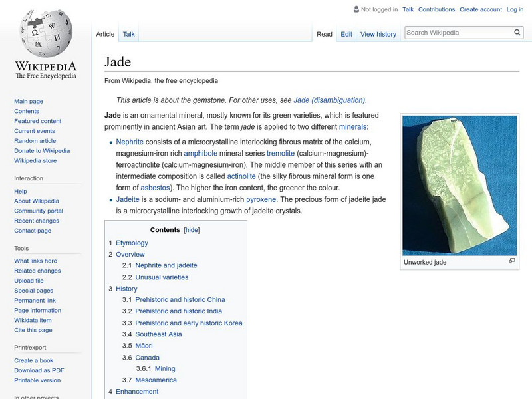Visit the Wikipedia store link

coord(35,160)
